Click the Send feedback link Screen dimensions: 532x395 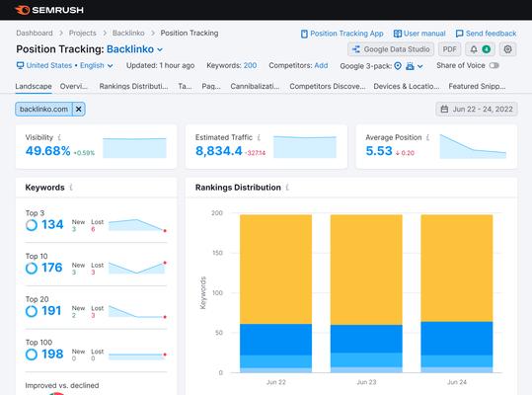pos(486,34)
